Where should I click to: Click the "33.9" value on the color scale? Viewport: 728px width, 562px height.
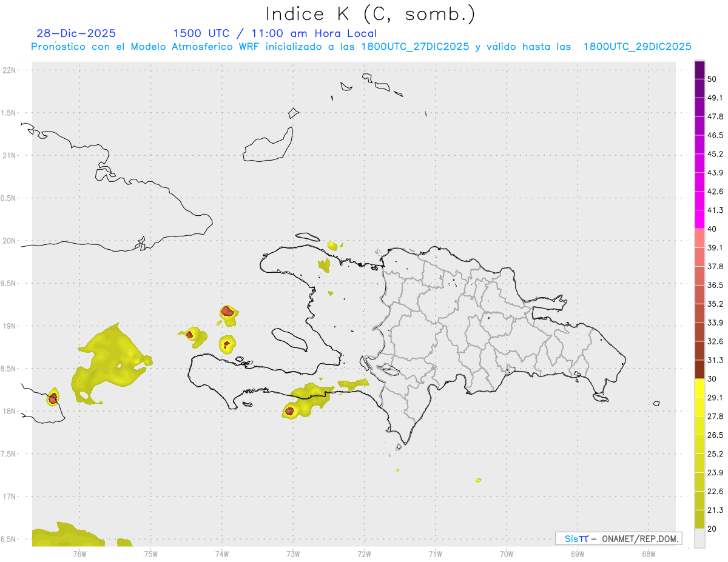[x=715, y=323]
